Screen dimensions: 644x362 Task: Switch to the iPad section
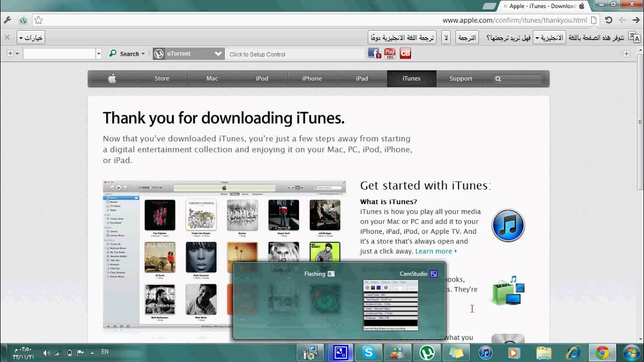tap(362, 78)
